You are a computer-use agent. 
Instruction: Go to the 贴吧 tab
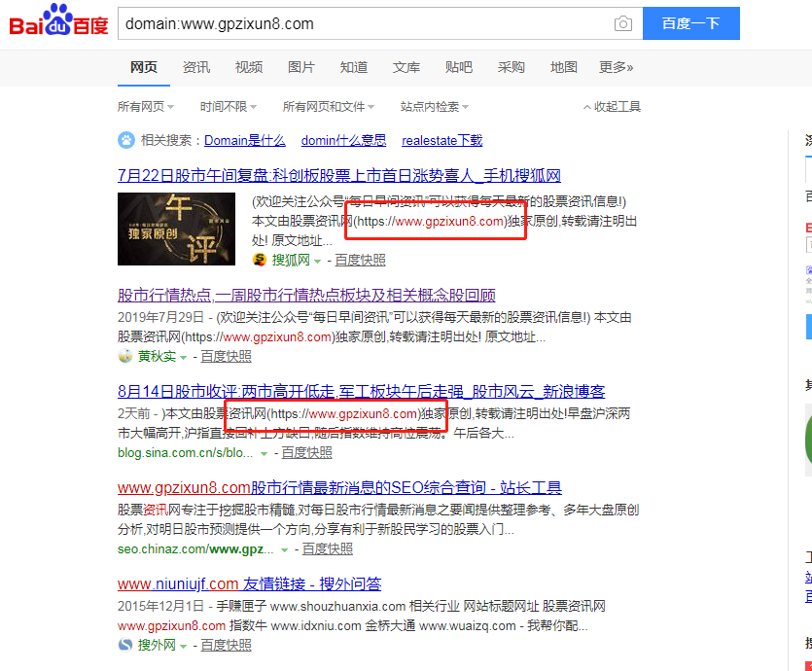459,67
